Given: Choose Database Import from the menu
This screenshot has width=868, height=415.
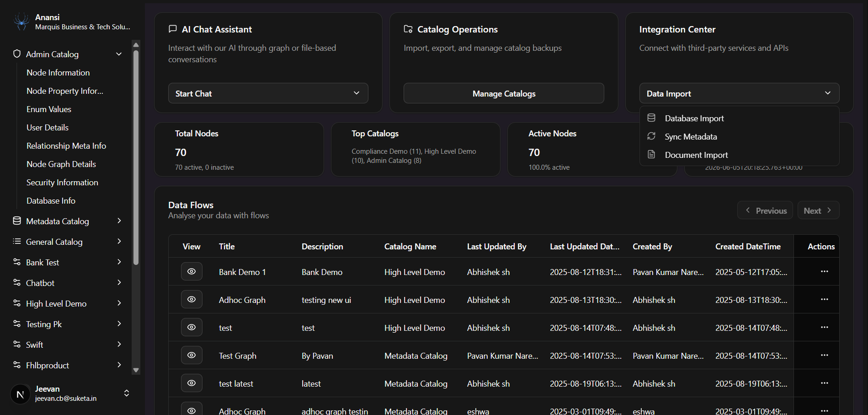Looking at the screenshot, I should coord(739,118).
